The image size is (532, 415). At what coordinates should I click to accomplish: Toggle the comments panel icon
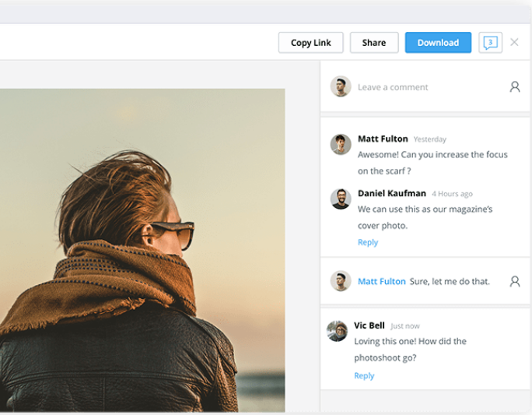pos(490,43)
